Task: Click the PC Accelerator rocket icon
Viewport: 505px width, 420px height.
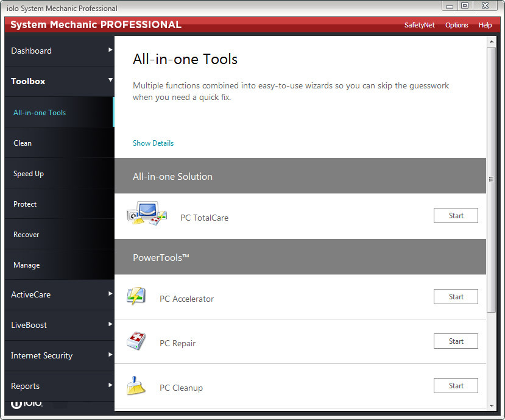Action: click(136, 296)
